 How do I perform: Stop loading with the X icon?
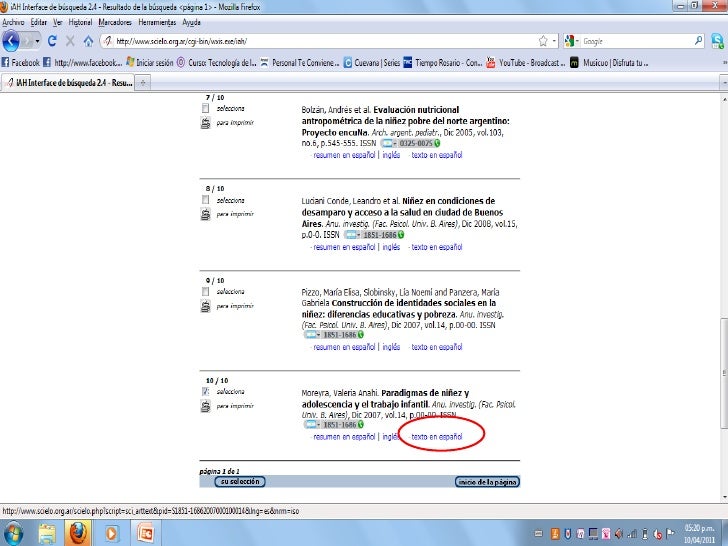tap(70, 41)
